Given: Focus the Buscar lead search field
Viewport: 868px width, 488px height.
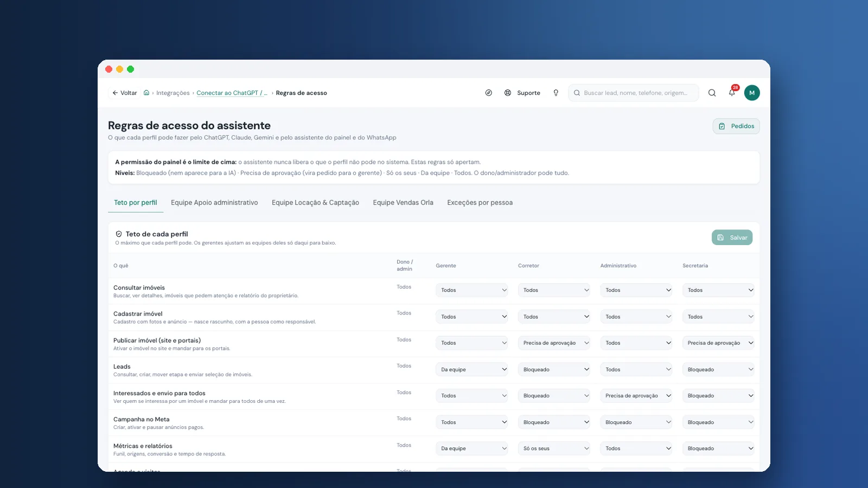Looking at the screenshot, I should tap(634, 93).
